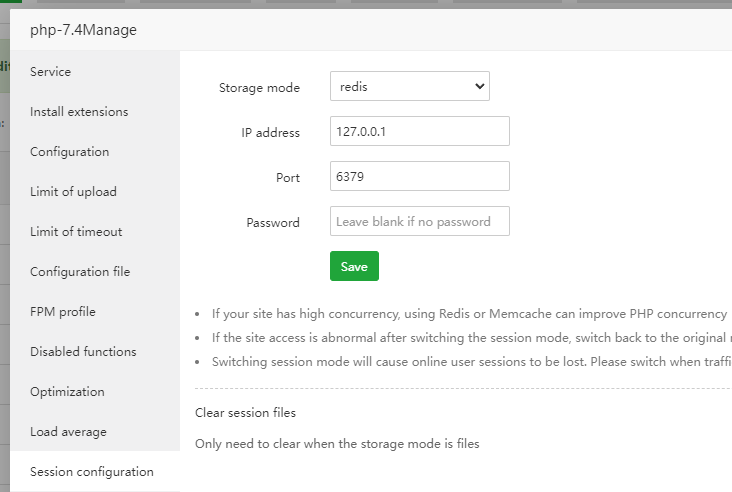Select Configuration in the sidebar

(x=69, y=152)
